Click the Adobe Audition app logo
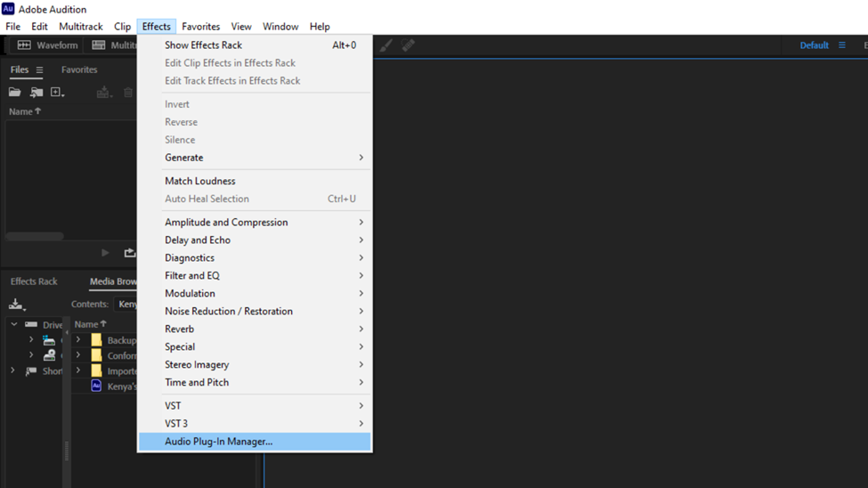The image size is (868, 488). 8,9
